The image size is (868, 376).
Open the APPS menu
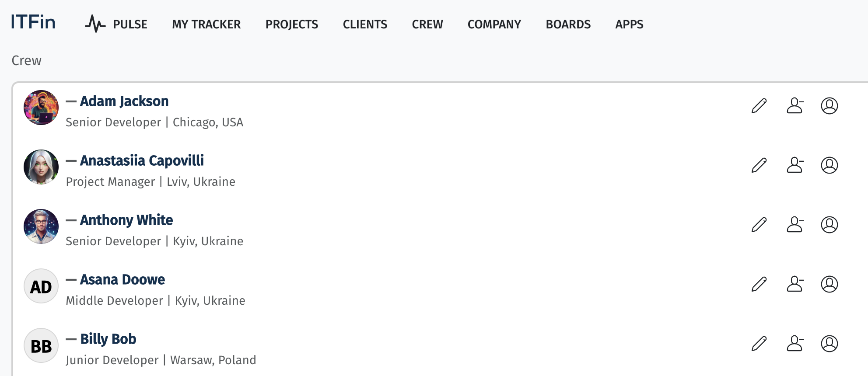(x=629, y=24)
